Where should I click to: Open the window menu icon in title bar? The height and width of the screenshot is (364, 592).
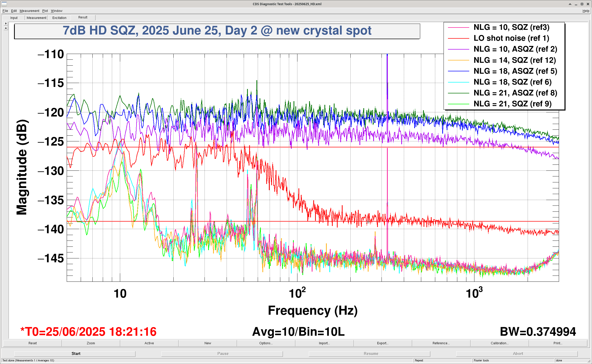4,4
